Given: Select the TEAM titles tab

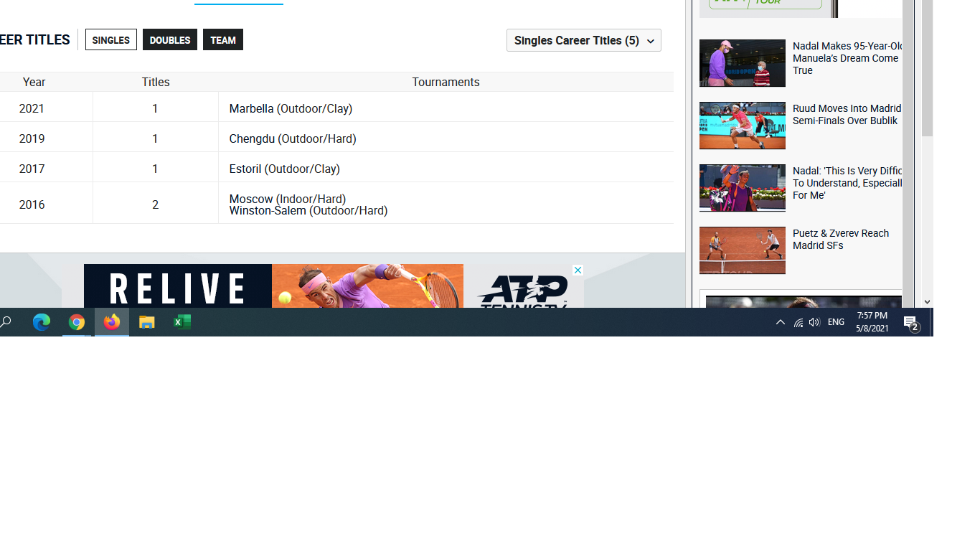Looking at the screenshot, I should click(x=222, y=39).
